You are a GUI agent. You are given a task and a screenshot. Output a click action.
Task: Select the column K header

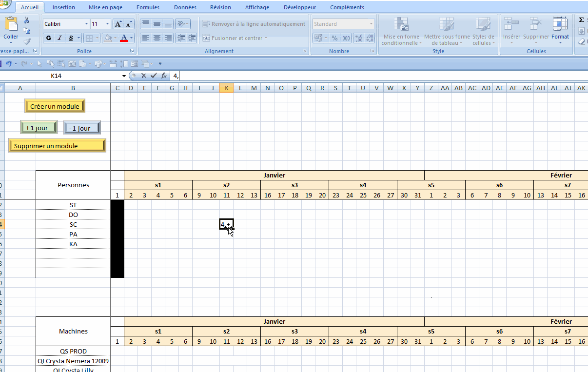pyautogui.click(x=226, y=88)
